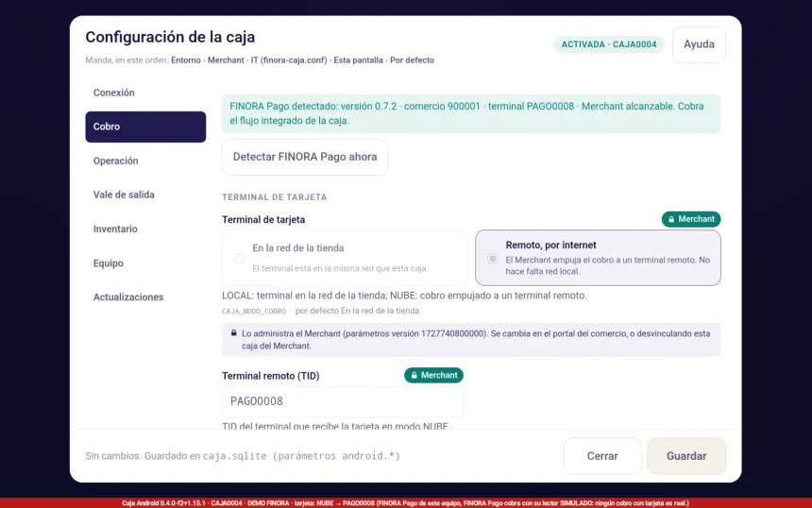Click 'Merchant' in the precedence breadcrumb
Image resolution: width=812 pixels, height=508 pixels.
click(x=226, y=60)
